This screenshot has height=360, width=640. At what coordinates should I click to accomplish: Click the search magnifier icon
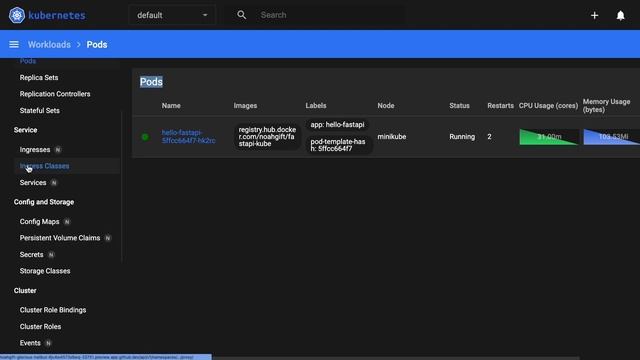click(x=242, y=15)
